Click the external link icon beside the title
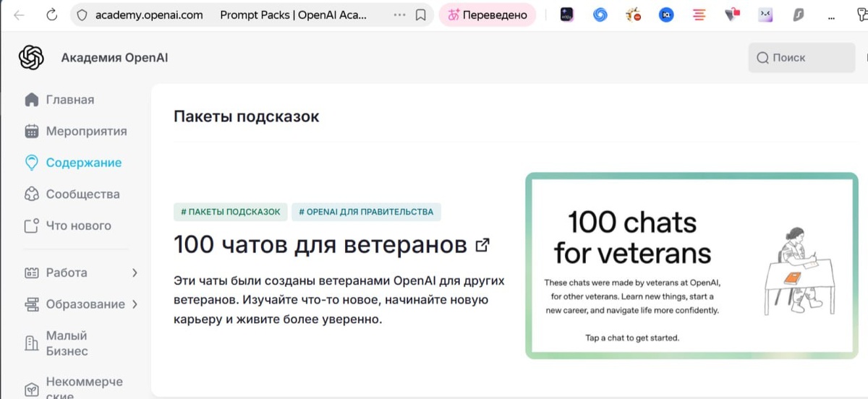The width and height of the screenshot is (868, 399). tap(482, 245)
